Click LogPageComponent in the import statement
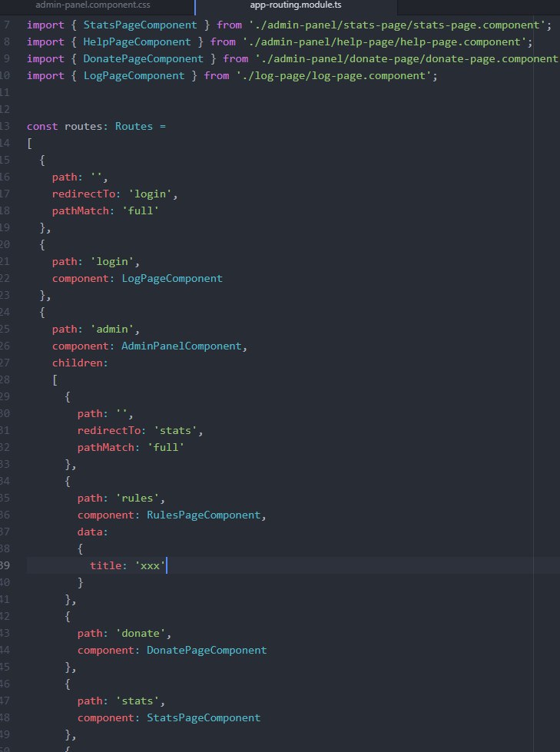 point(134,75)
